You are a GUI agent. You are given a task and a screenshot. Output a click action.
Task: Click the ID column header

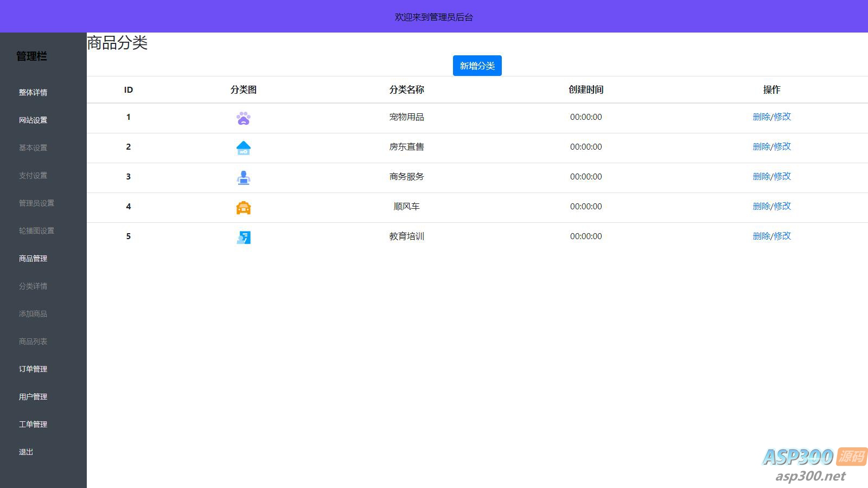pyautogui.click(x=129, y=89)
